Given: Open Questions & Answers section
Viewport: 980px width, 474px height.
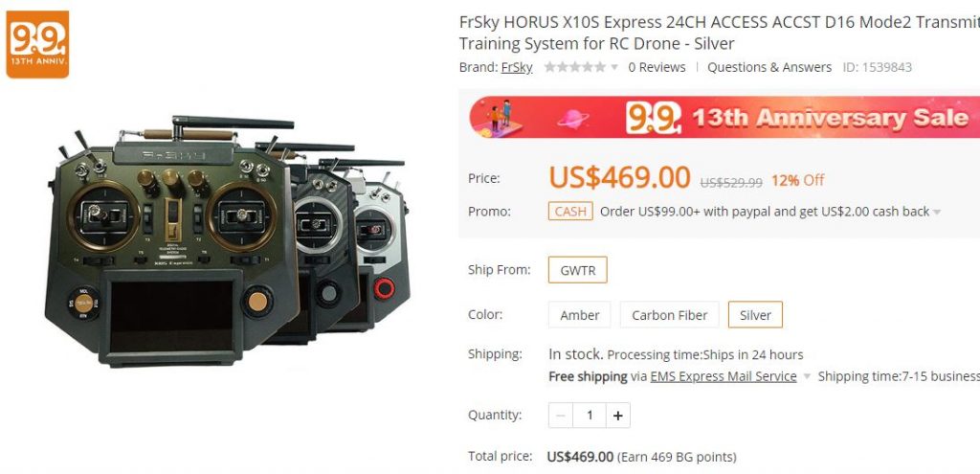Looking at the screenshot, I should (x=769, y=67).
